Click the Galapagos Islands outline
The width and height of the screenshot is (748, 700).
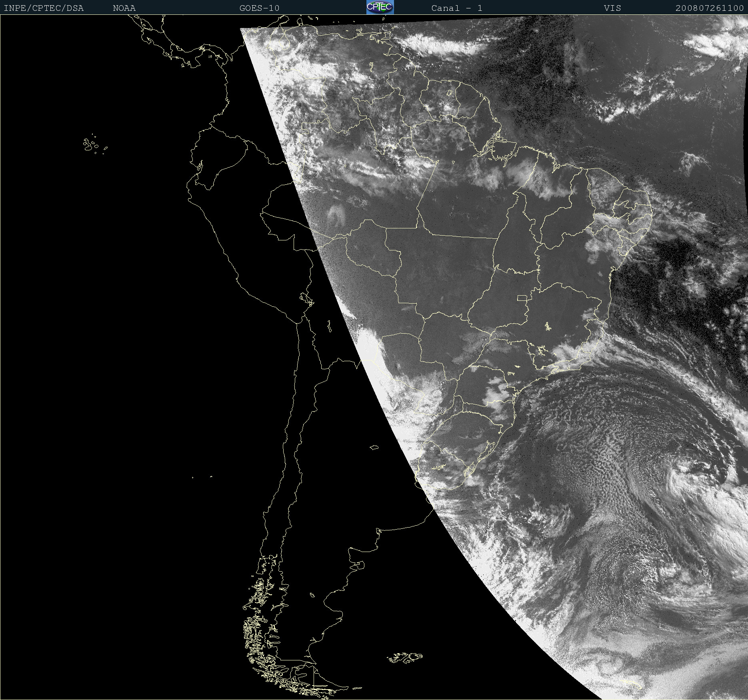95,144
